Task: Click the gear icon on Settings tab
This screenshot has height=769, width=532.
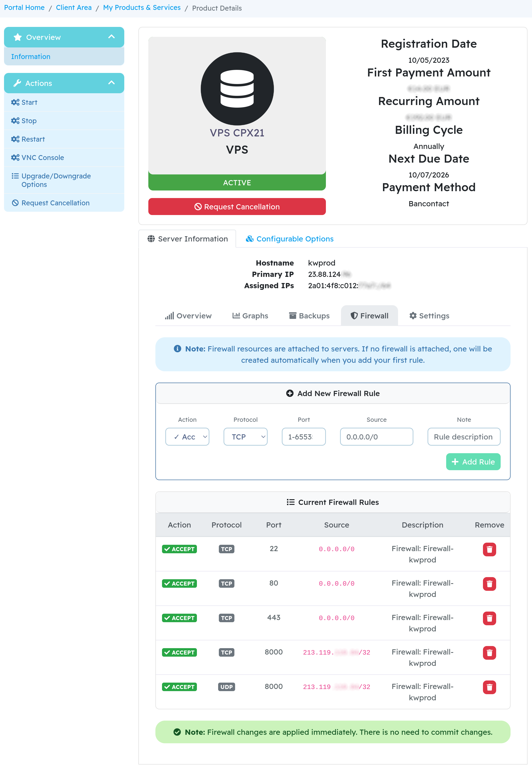Action: 413,316
